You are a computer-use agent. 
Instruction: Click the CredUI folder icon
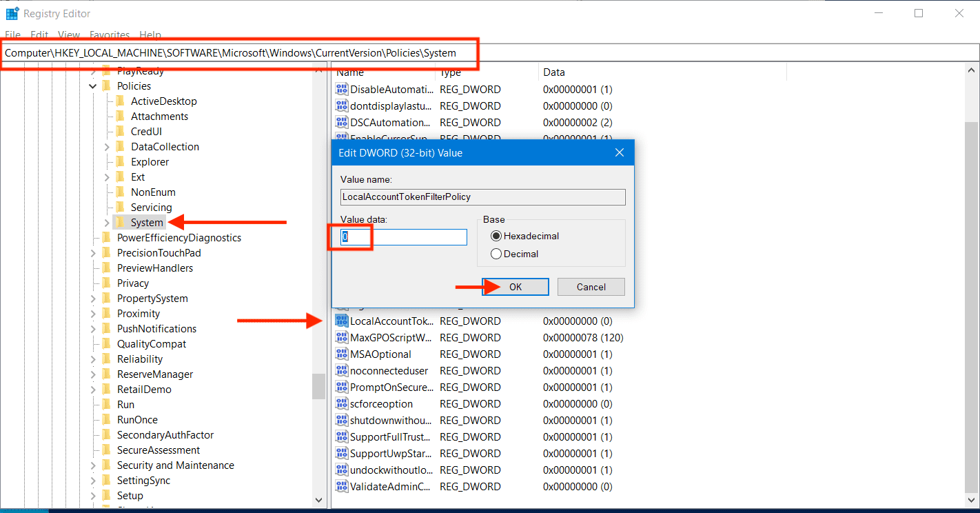120,131
